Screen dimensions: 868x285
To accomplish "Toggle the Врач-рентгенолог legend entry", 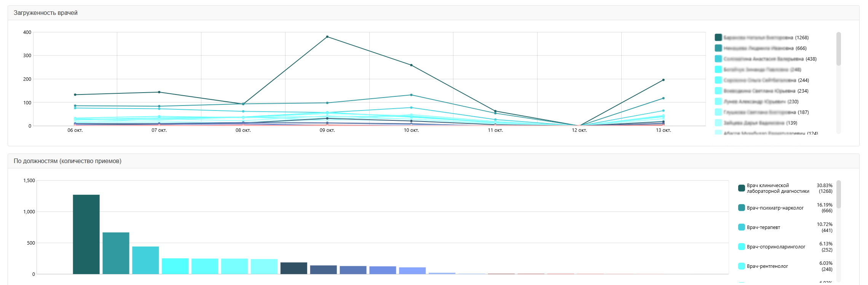I will pos(767,266).
